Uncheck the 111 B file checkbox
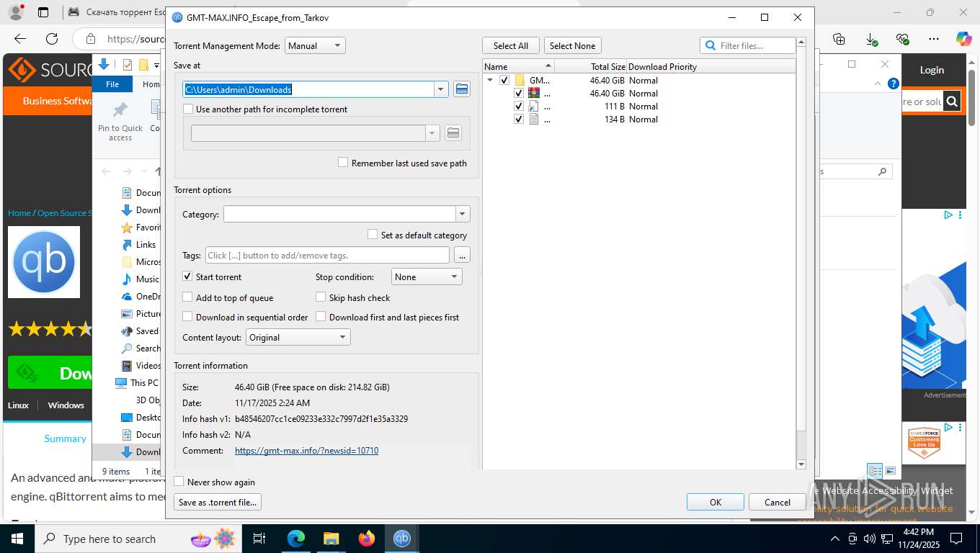 (x=519, y=106)
